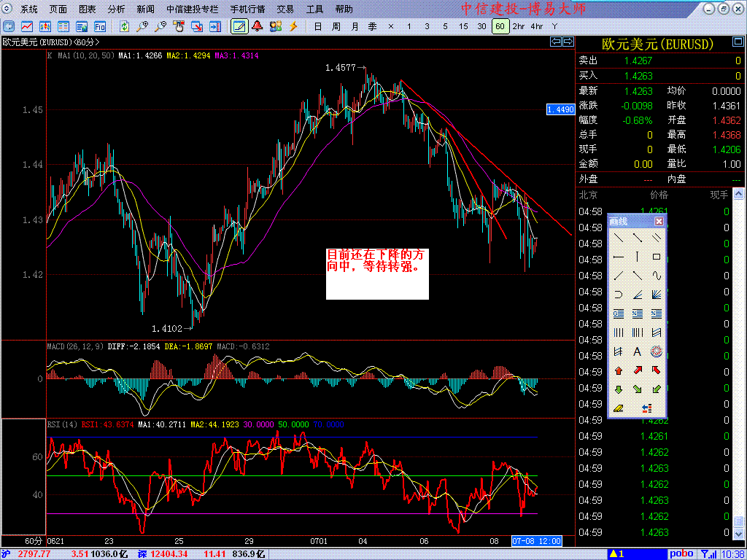Image resolution: width=747 pixels, height=560 pixels.
Task: Click the refresh toolbar icon
Action: click(x=124, y=26)
